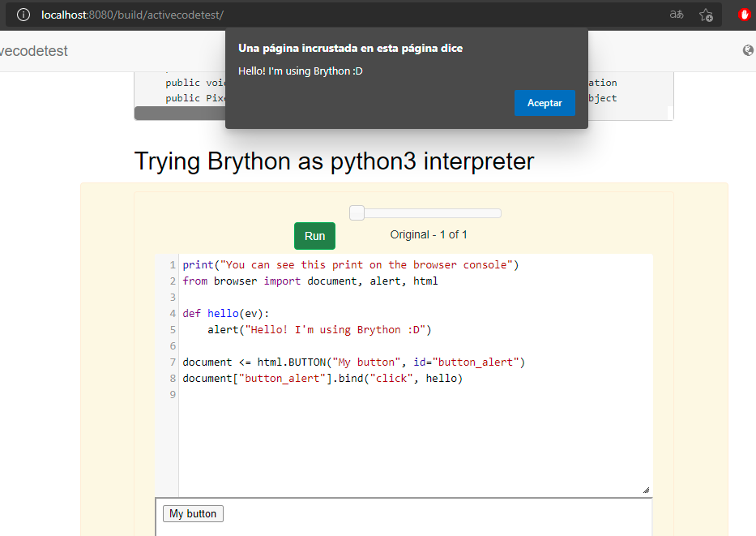This screenshot has height=536, width=756.
Task: Add page to favorites star icon
Action: pyautogui.click(x=707, y=15)
